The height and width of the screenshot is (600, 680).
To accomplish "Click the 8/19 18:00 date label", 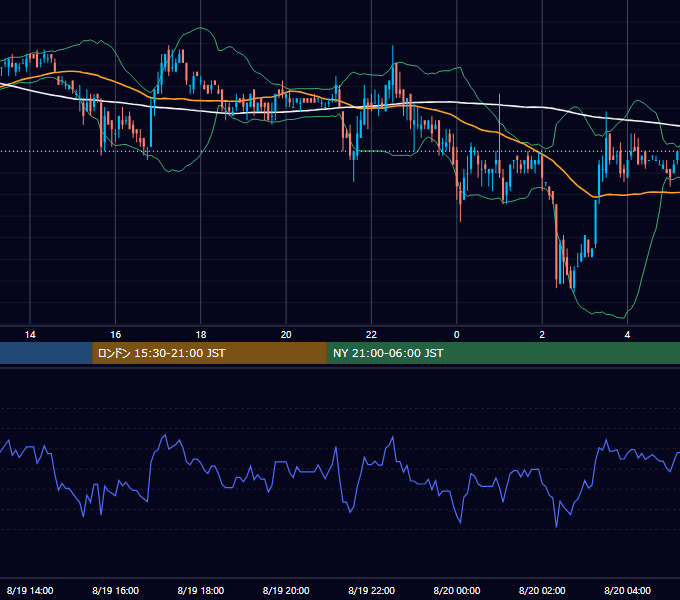I will pos(201,590).
